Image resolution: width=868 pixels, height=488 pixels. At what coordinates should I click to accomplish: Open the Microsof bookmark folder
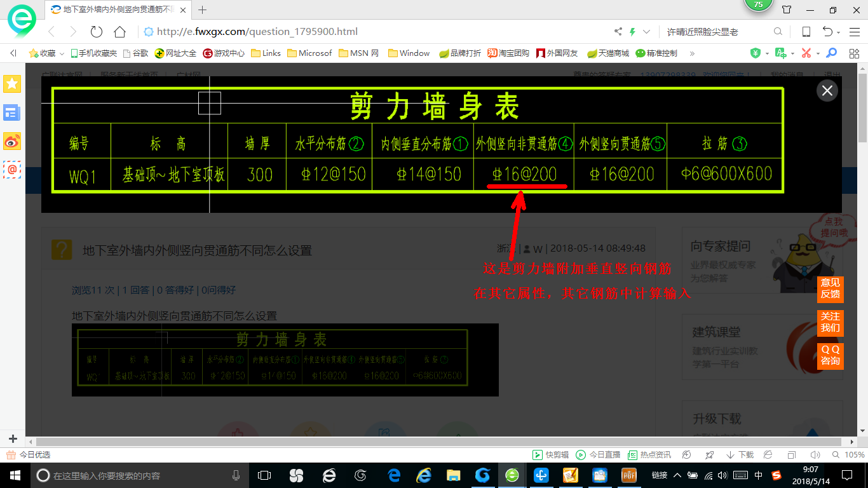point(309,53)
